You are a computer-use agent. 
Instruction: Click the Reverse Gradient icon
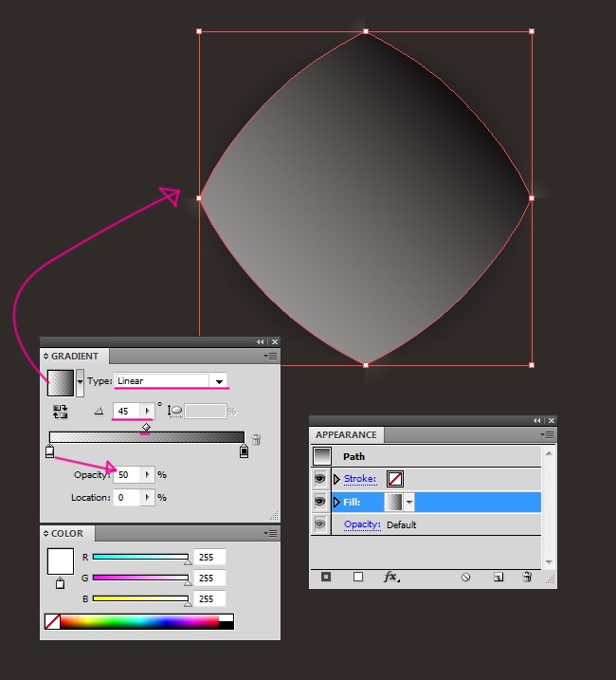(61, 412)
